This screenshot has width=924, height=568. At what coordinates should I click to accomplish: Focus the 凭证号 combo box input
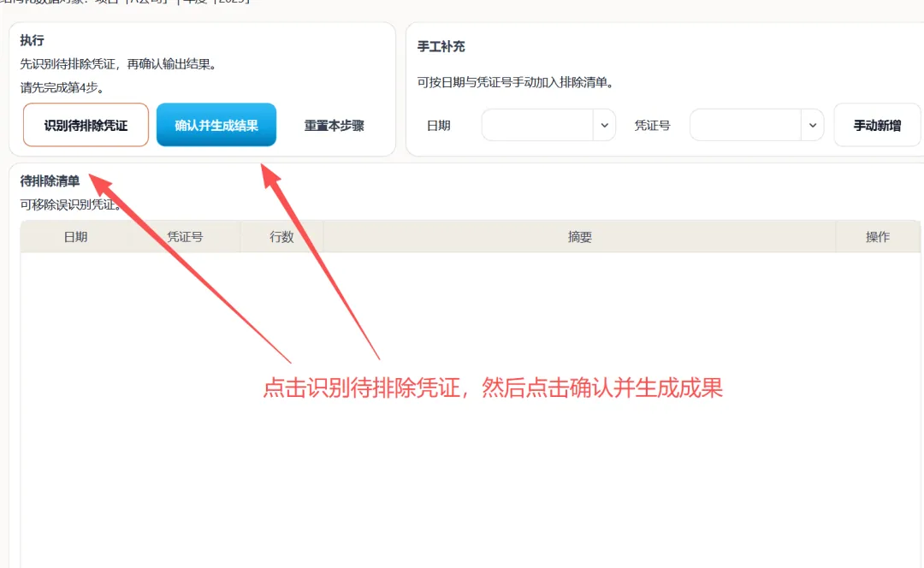[x=745, y=125]
